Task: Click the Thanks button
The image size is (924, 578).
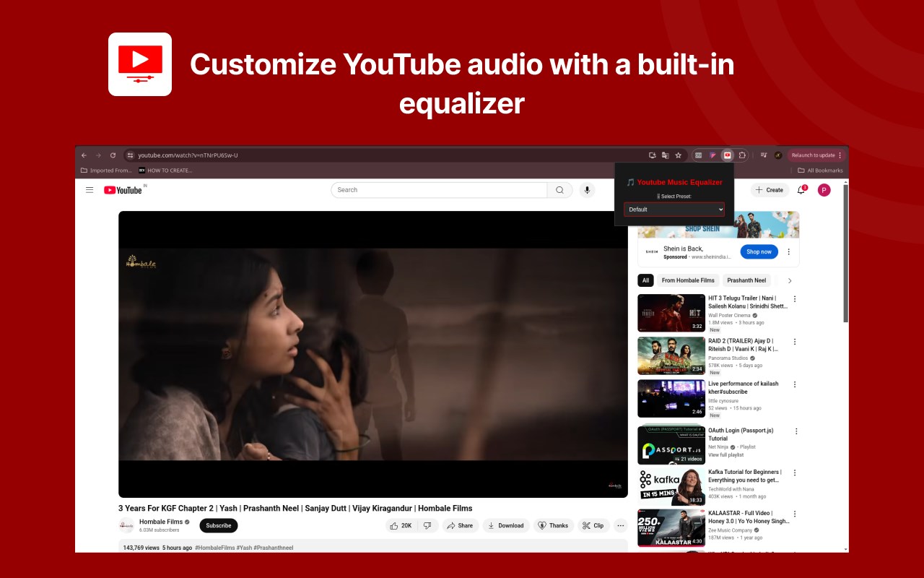Action: pyautogui.click(x=553, y=525)
